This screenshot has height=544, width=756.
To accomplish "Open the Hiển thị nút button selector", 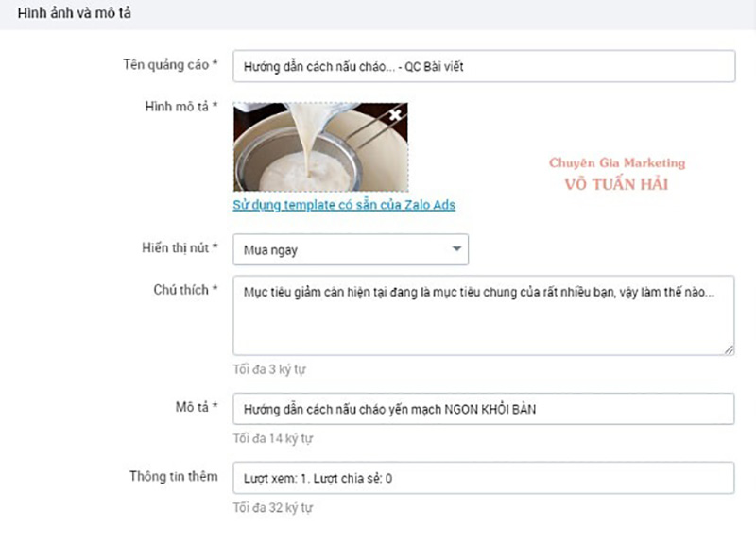I will pyautogui.click(x=350, y=249).
